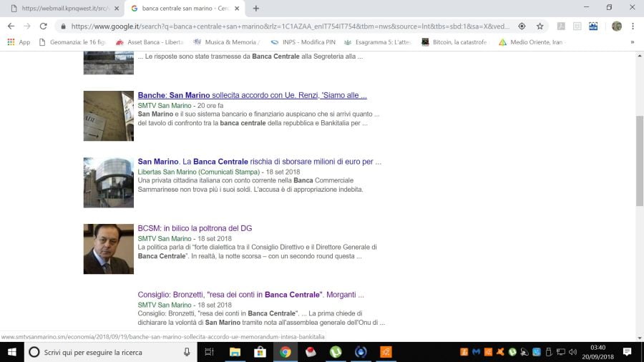Click 'SMTV San Marino - 20 ore fa' source
The width and height of the screenshot is (644, 362).
[x=181, y=105]
